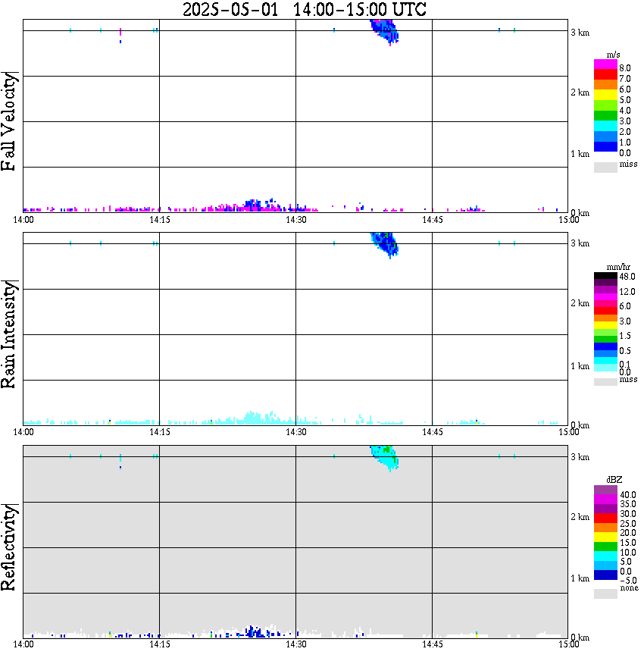Click the 'Reflectivity' axis label
The image size is (644, 658).
tap(8, 547)
